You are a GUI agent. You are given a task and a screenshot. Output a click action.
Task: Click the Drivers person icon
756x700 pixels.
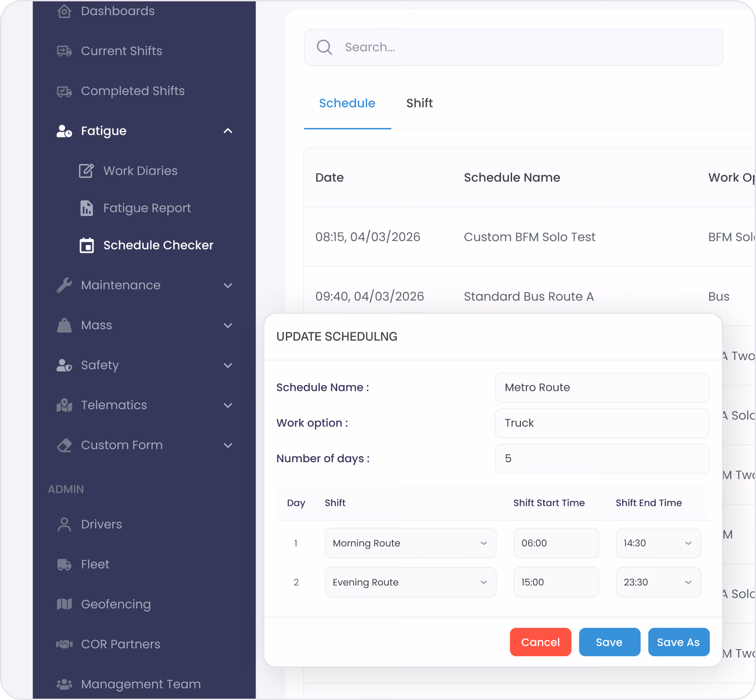click(64, 525)
